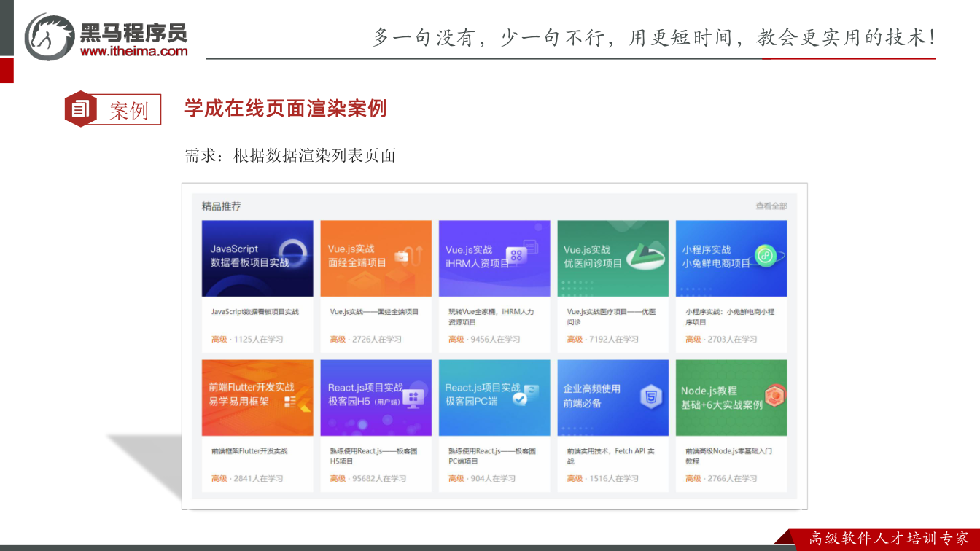Image resolution: width=980 pixels, height=551 pixels.
Task: Click the 7192人在学习 text
Action: coord(614,340)
